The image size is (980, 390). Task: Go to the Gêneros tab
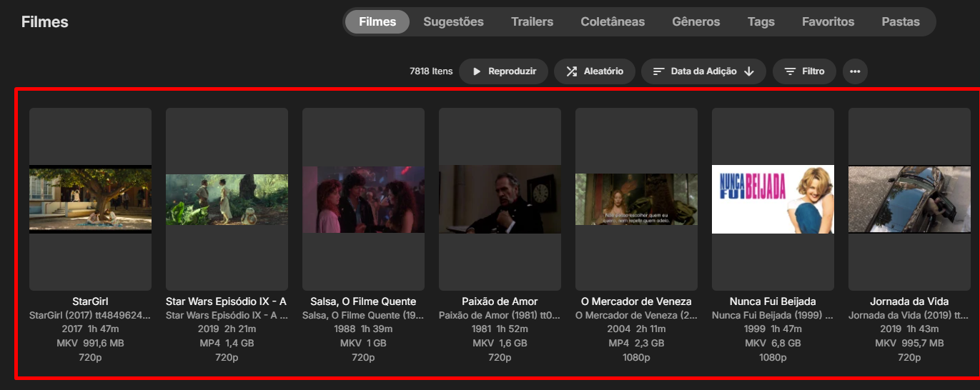click(x=696, y=21)
